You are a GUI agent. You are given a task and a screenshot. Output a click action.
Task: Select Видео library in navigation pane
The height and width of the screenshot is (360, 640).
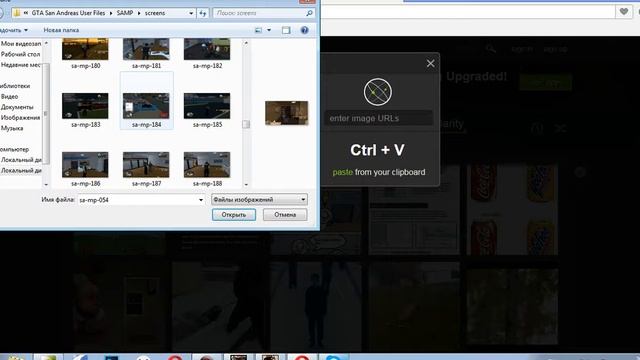tap(9, 97)
